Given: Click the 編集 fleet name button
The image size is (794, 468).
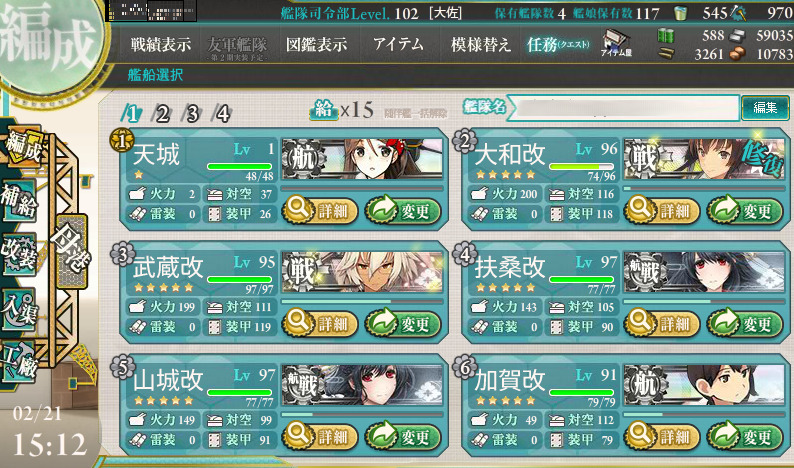Looking at the screenshot, I should click(x=765, y=107).
